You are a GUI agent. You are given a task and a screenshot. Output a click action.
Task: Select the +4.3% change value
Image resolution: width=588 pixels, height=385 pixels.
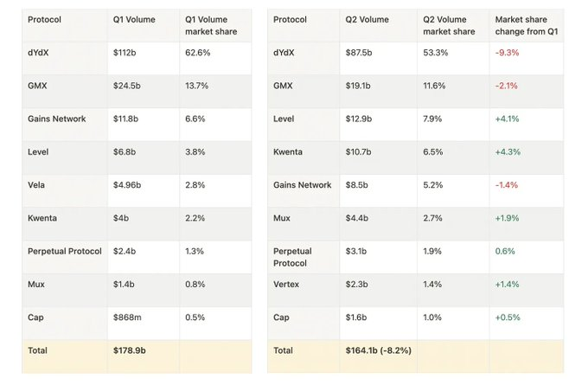[x=508, y=152]
